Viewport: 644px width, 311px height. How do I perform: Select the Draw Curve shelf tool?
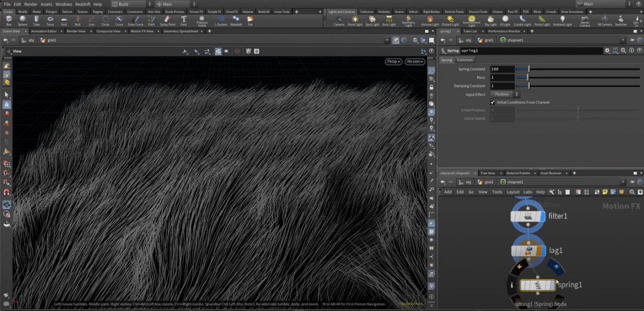coord(135,21)
